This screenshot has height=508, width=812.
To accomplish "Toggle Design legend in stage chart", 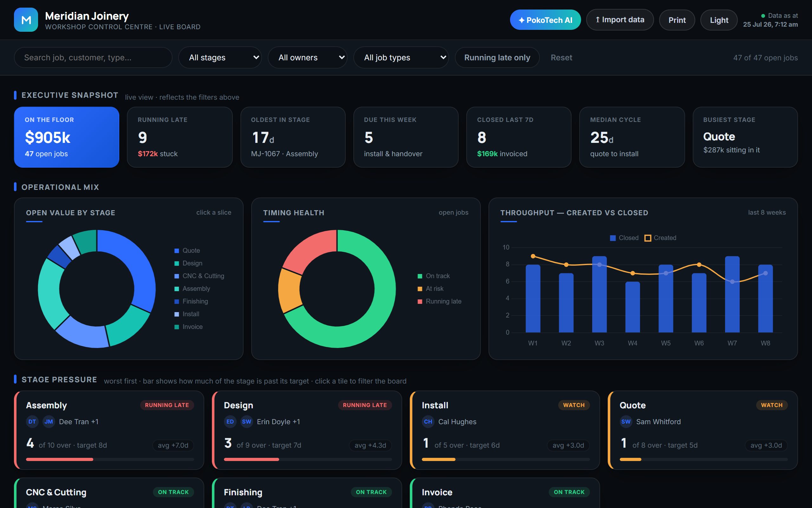I will 188,264.
